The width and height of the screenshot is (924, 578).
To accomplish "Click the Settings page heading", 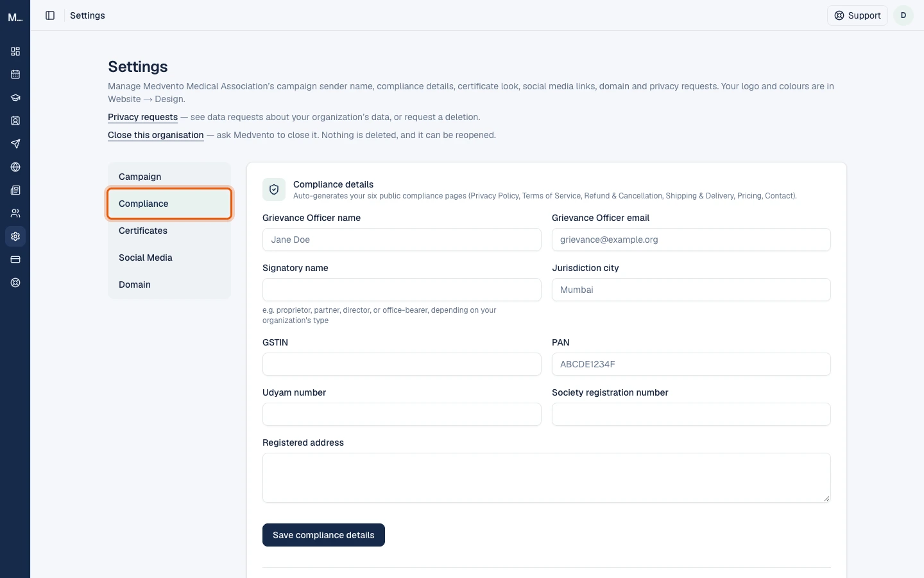I will [138, 67].
